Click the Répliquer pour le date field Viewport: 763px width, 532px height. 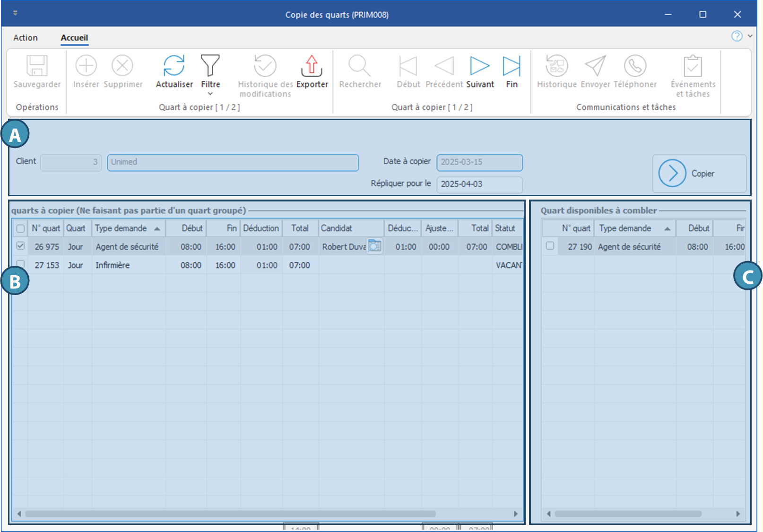pos(479,184)
